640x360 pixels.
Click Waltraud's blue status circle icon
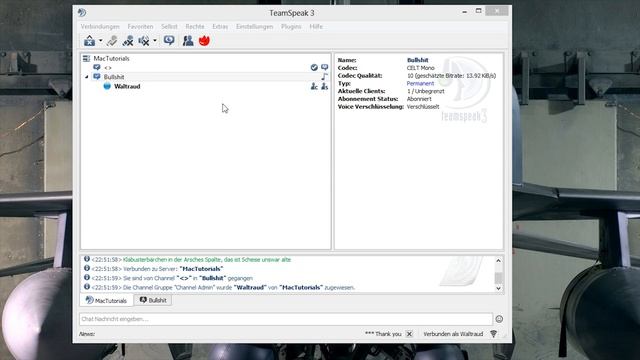coord(107,86)
